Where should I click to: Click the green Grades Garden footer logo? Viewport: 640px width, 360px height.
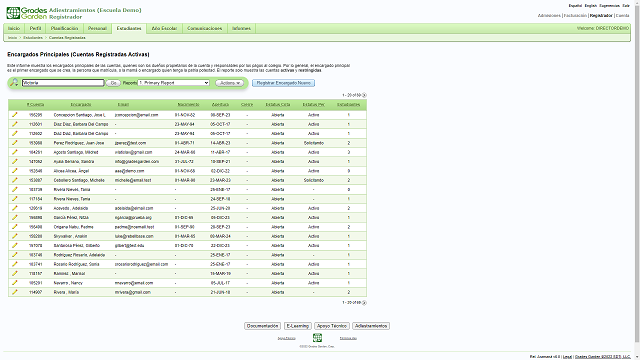[317, 338]
